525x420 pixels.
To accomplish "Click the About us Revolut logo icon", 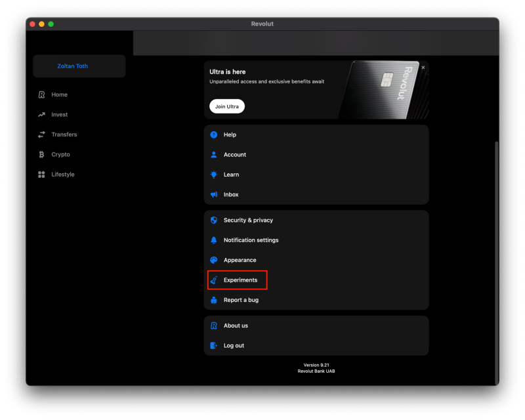I will tap(214, 325).
